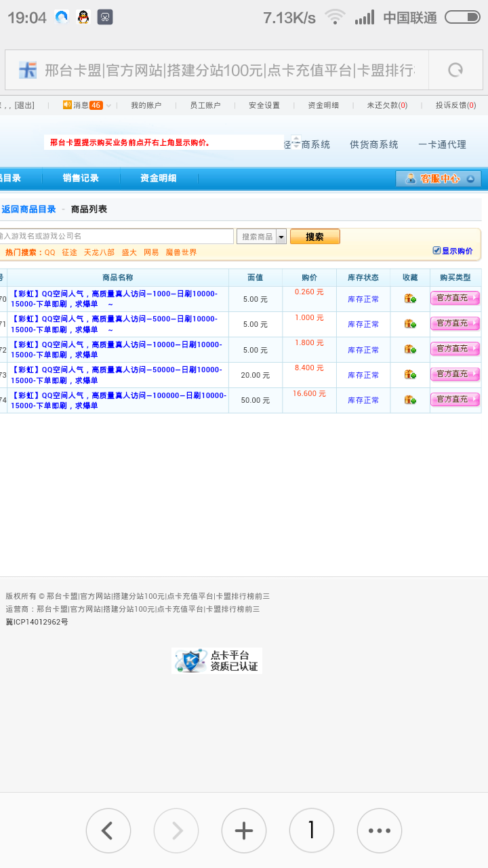Open 员工账户 in top menu
Screen dimensions: 488x868
click(x=205, y=105)
